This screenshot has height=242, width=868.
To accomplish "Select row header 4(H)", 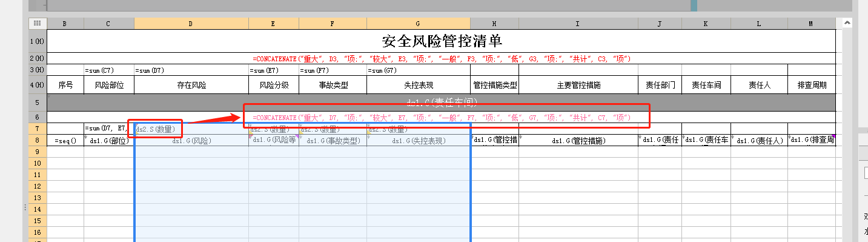I will click(38, 85).
